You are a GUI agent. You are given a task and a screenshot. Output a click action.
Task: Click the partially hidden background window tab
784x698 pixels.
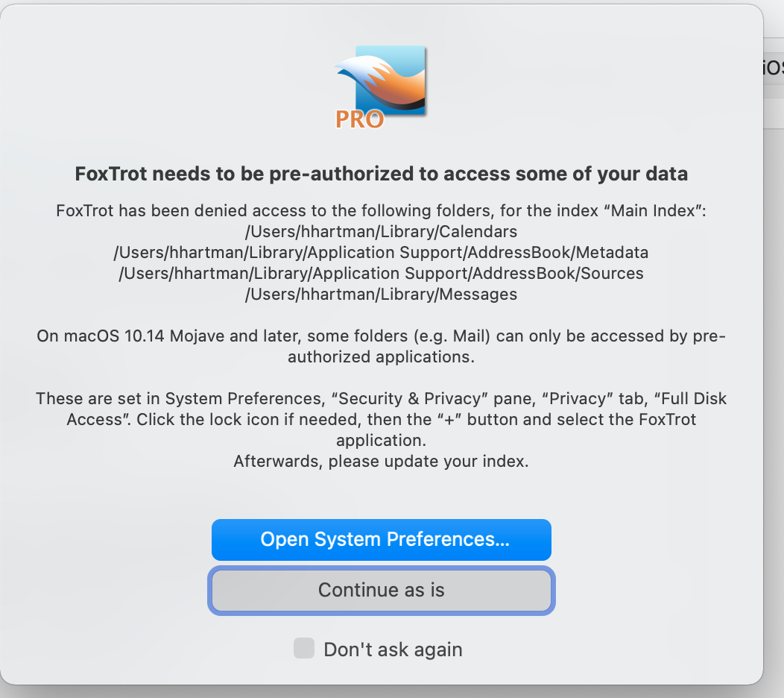[774, 67]
